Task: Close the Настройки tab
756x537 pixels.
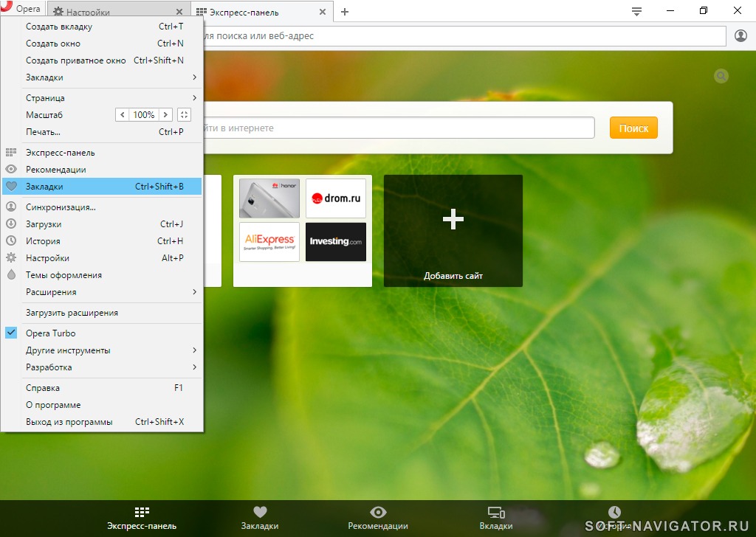Action: point(179,12)
